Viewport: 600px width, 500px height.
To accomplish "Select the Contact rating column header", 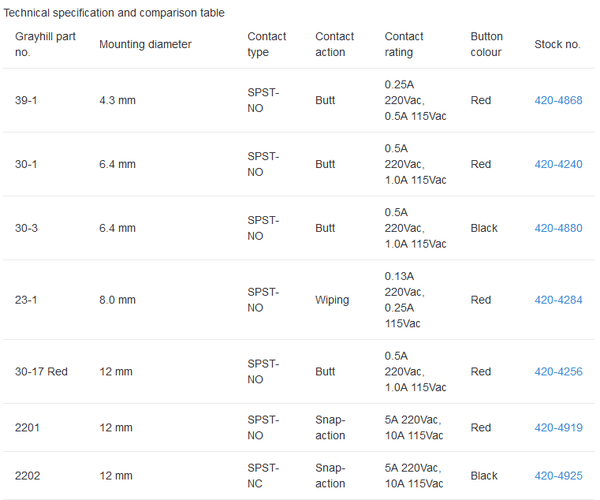I will point(404,44).
